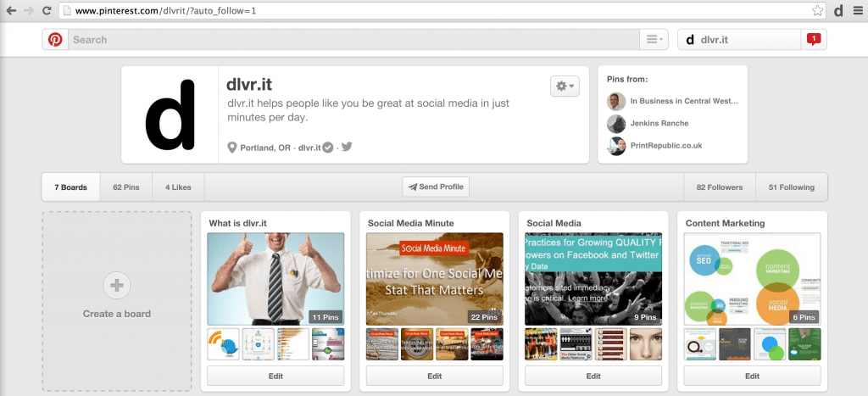
Task: Click the browser forward arrow
Action: pyautogui.click(x=28, y=10)
